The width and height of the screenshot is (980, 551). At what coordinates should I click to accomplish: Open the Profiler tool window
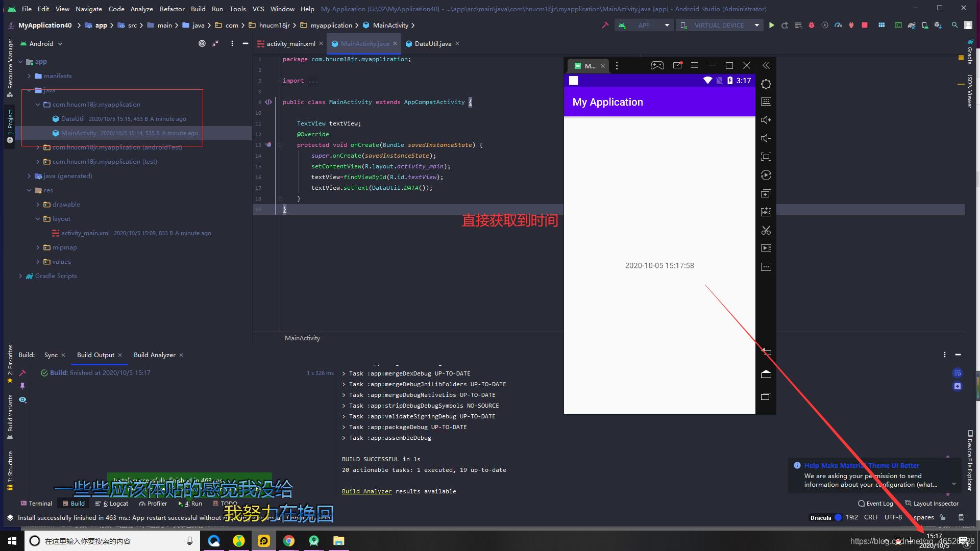(x=153, y=504)
